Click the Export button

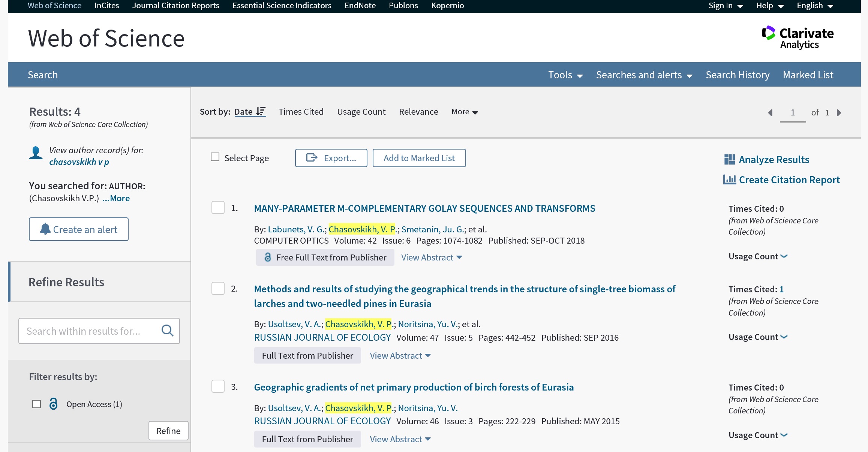(x=331, y=158)
